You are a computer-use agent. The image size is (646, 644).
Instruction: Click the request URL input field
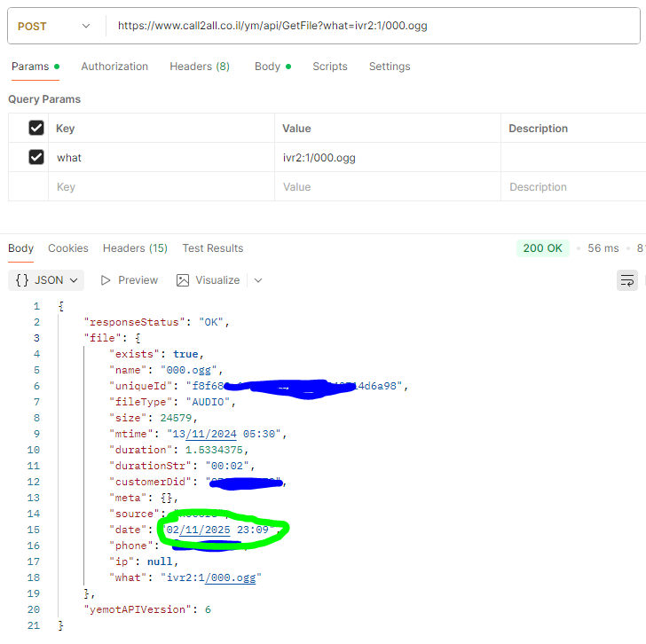(373, 26)
